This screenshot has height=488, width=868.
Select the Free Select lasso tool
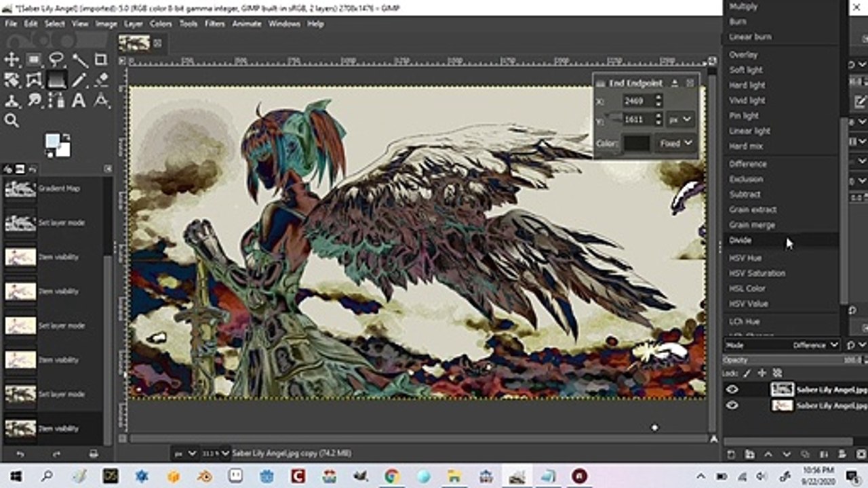(x=56, y=60)
